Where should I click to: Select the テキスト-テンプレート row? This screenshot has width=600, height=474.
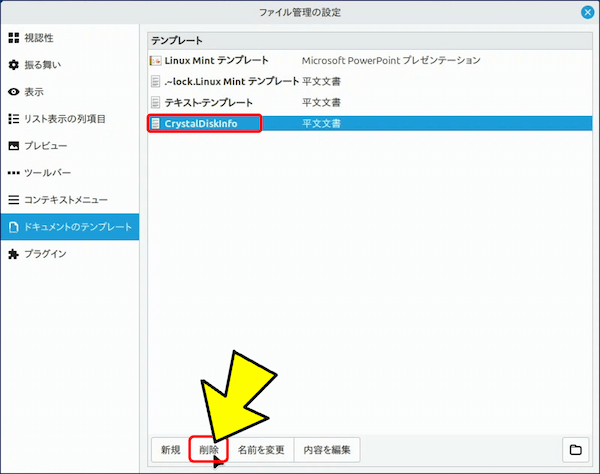[370, 103]
